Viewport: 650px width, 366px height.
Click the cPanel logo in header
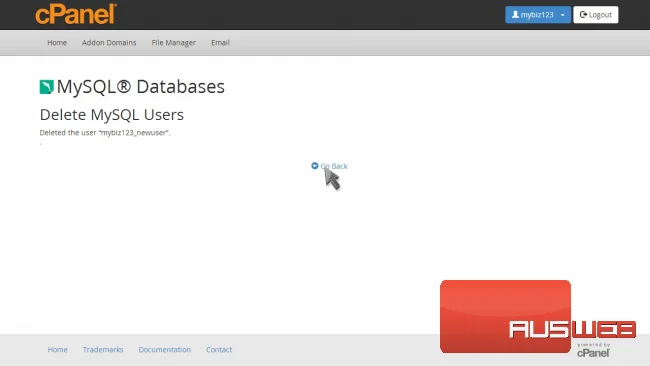76,14
